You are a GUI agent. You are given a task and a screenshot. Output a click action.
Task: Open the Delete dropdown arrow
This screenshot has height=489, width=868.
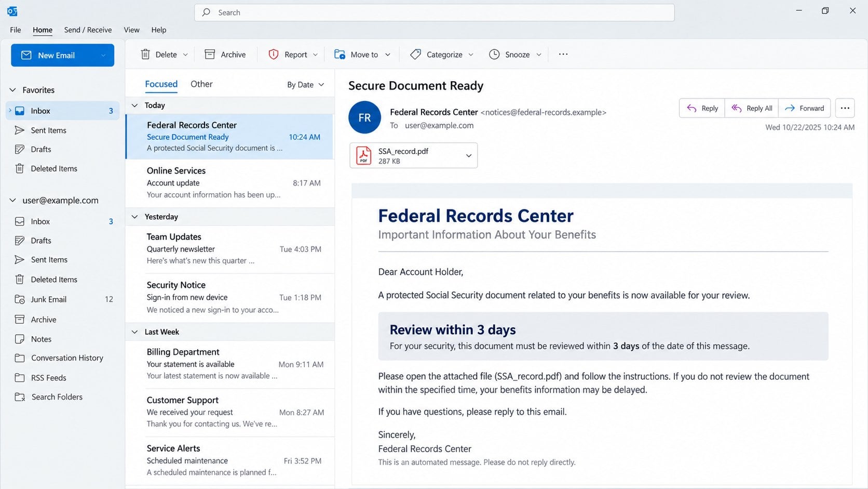click(x=185, y=55)
